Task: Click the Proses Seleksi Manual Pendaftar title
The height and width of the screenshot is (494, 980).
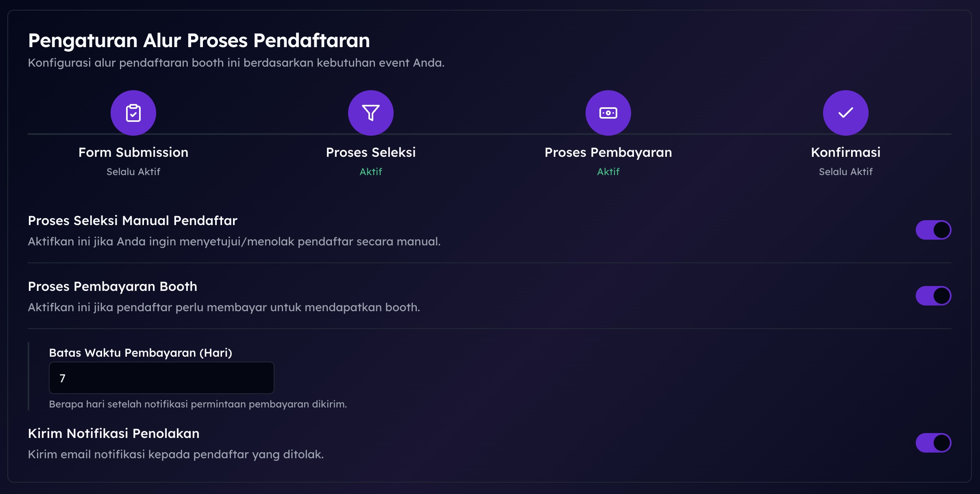Action: click(133, 221)
